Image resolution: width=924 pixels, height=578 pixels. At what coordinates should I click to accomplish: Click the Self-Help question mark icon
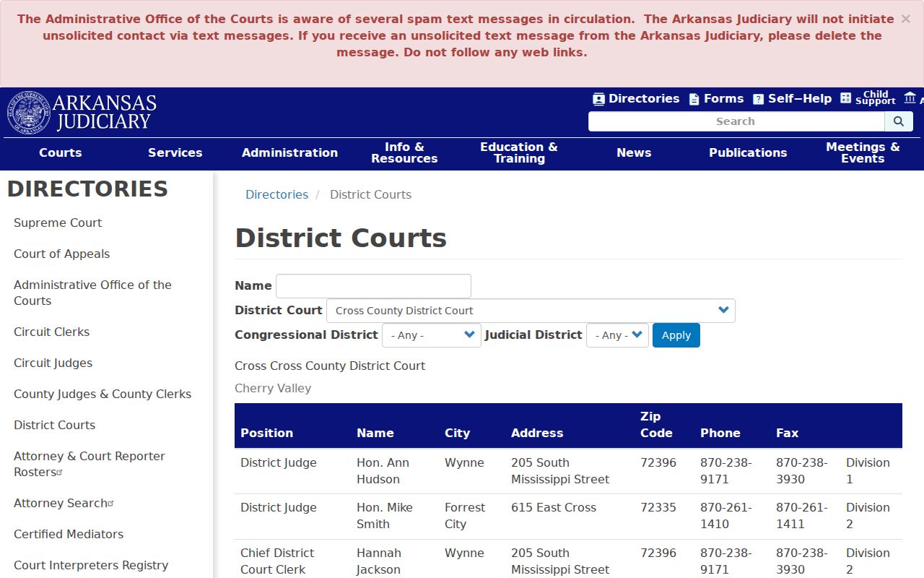(x=758, y=99)
